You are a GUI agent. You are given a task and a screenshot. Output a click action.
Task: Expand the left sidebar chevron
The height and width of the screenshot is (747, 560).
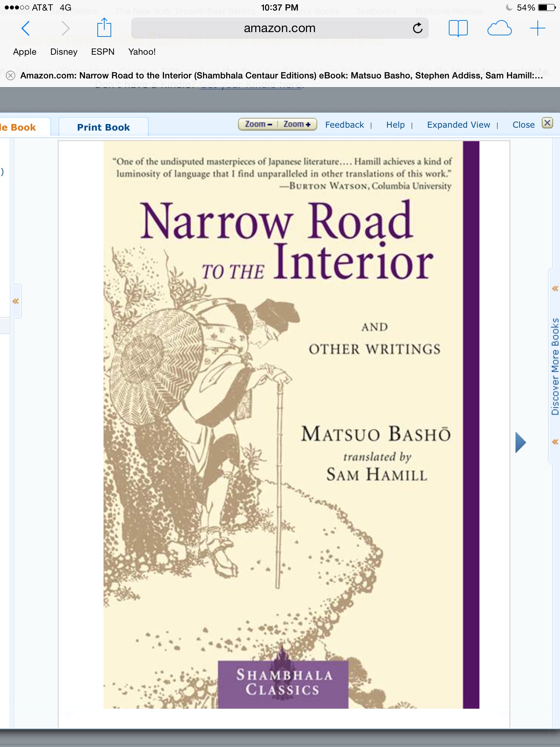[16, 301]
